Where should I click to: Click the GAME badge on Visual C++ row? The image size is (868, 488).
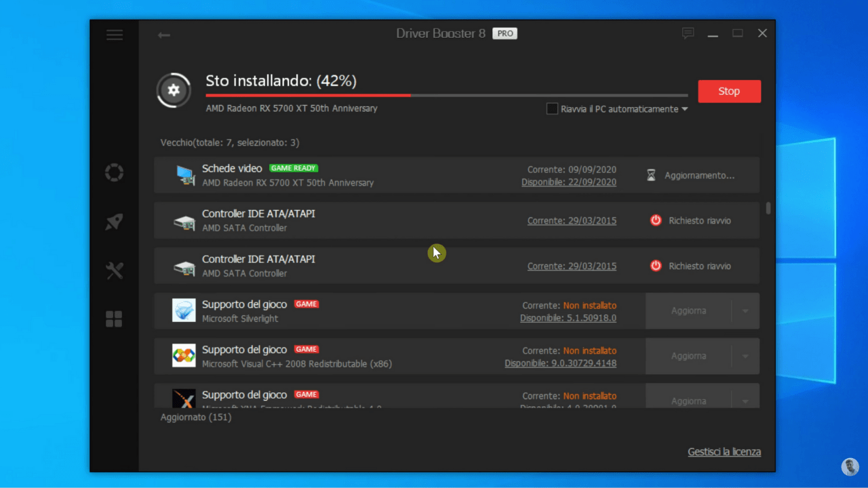pos(307,350)
